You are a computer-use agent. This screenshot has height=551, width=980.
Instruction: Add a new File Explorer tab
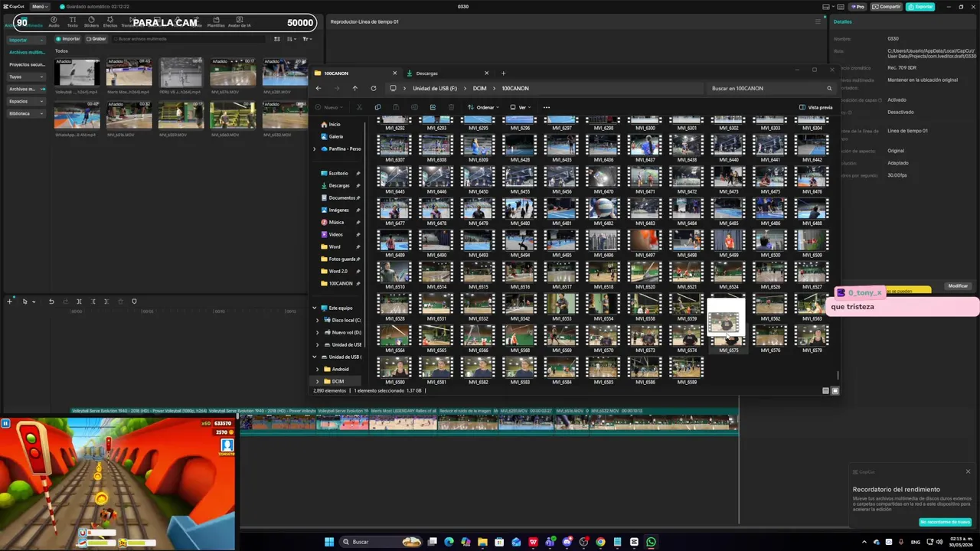(503, 73)
